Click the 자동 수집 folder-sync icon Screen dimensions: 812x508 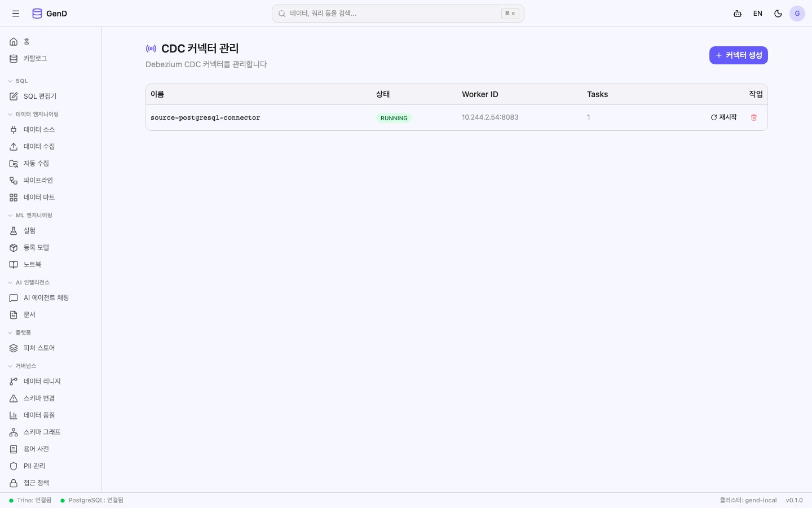(x=14, y=164)
